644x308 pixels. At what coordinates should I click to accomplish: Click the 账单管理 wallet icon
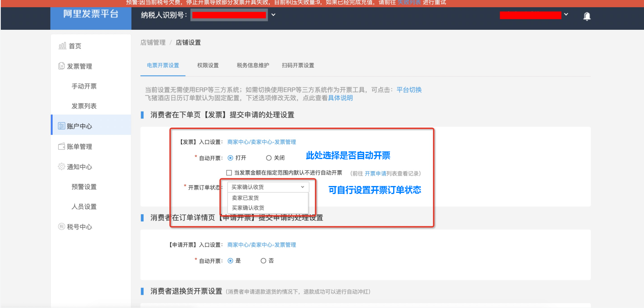(x=62, y=147)
